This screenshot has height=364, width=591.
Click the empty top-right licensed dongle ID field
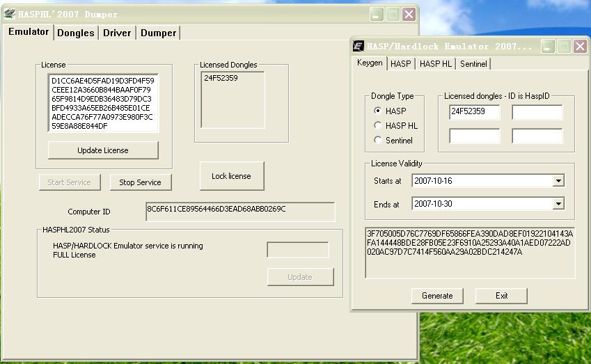tap(537, 112)
